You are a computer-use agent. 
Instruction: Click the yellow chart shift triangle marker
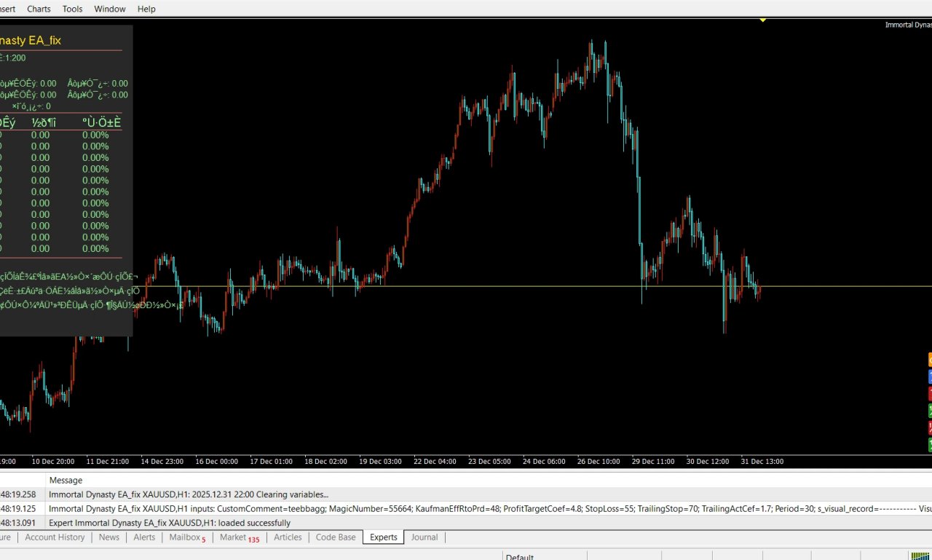click(x=763, y=20)
